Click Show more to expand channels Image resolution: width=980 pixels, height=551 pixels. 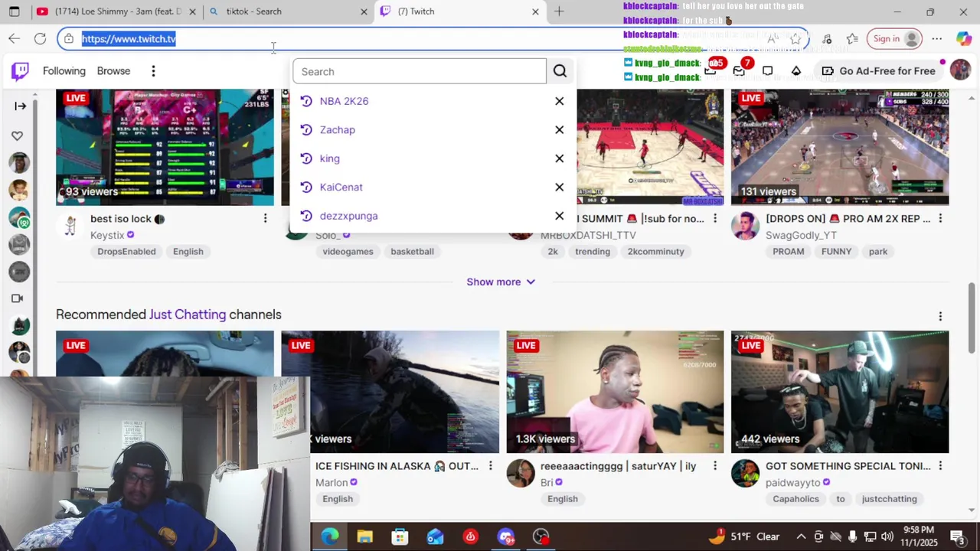click(x=501, y=282)
